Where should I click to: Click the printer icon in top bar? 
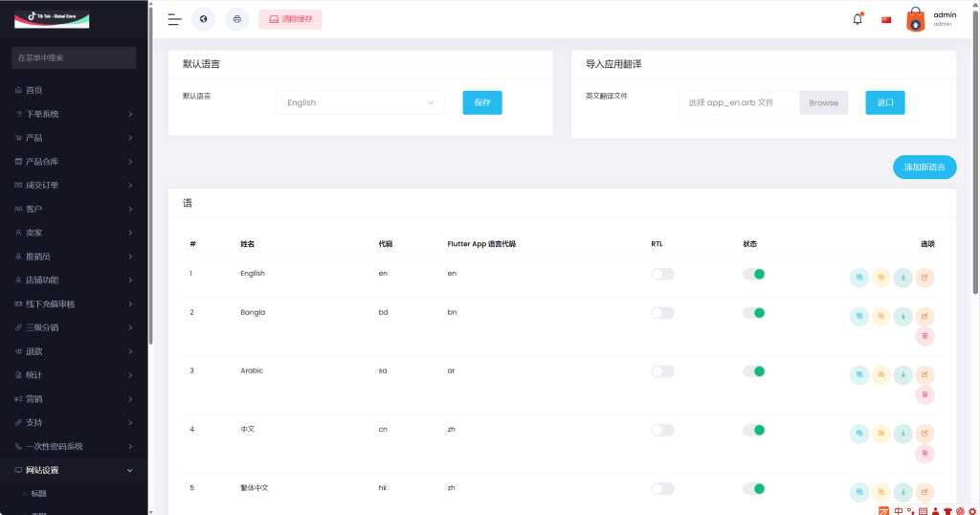236,19
